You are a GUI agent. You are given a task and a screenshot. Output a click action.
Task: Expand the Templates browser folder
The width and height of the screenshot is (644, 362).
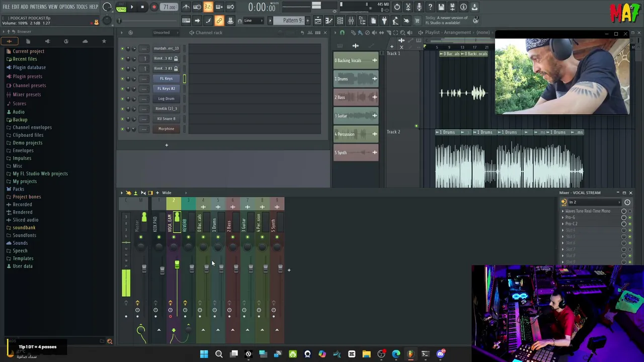(23, 258)
